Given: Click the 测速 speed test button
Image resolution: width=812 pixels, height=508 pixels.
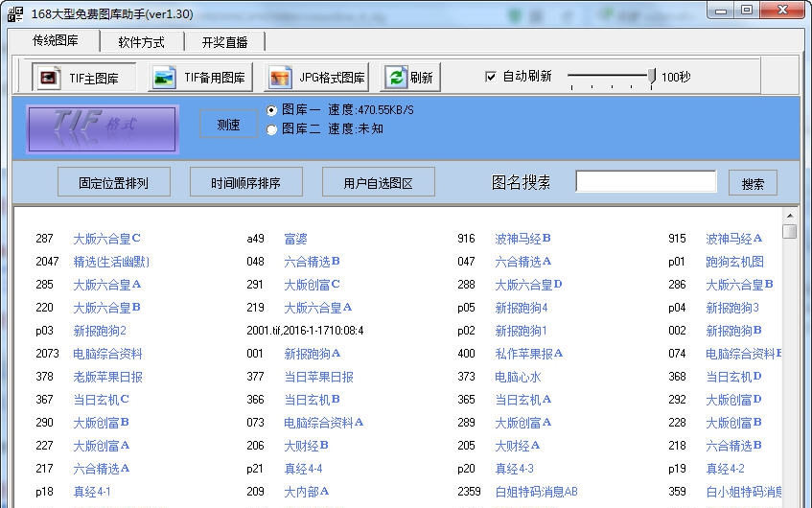Looking at the screenshot, I should (228, 125).
